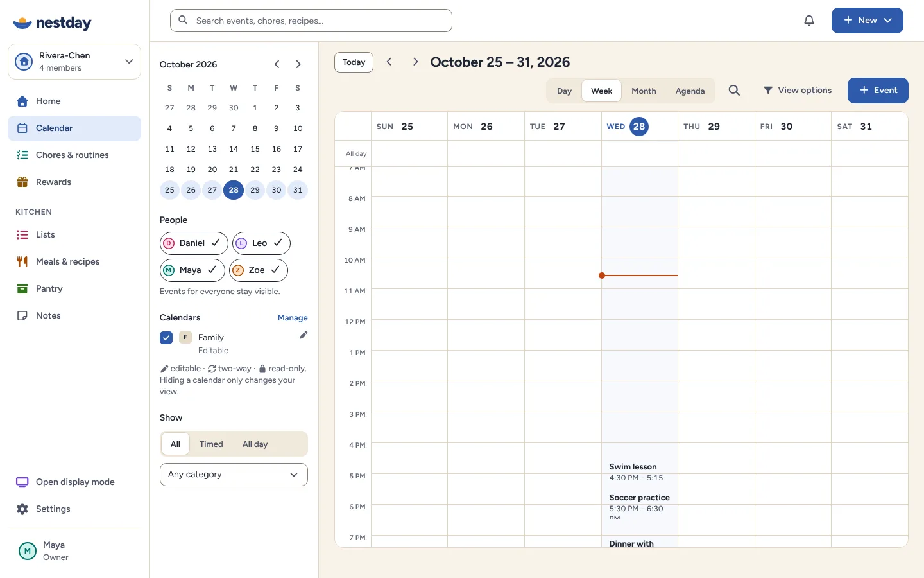
Task: Click the nestday logo
Action: [x=53, y=23]
